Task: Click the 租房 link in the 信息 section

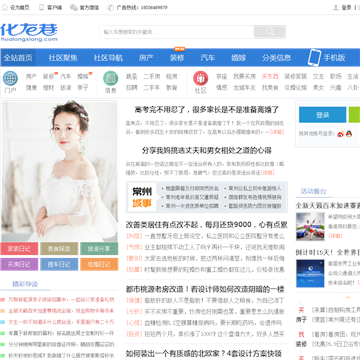Action: (x=172, y=76)
